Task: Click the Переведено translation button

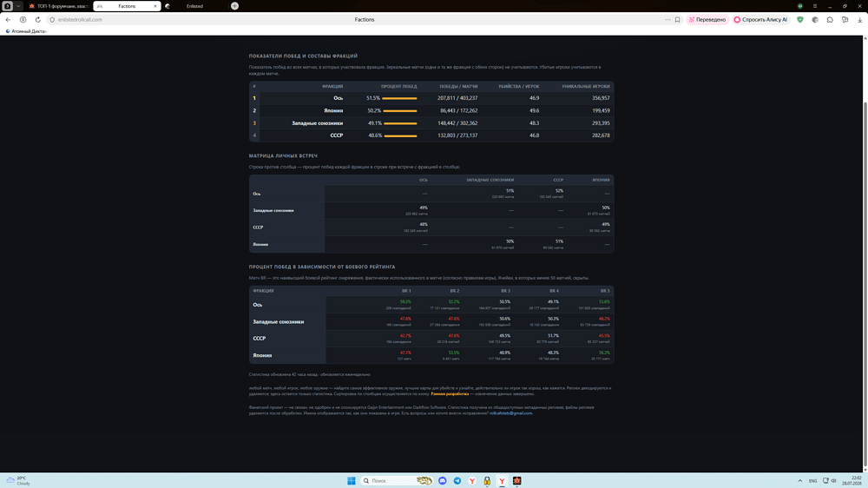Action: 707,19
